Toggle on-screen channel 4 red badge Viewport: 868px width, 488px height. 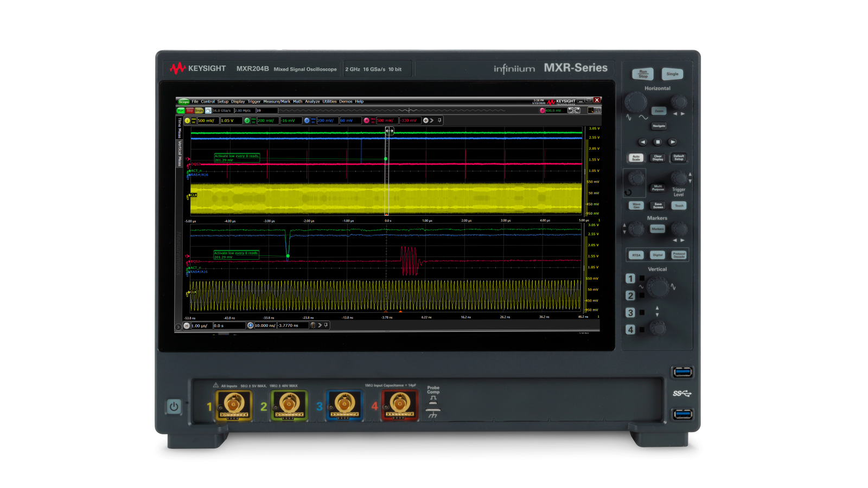(x=366, y=120)
